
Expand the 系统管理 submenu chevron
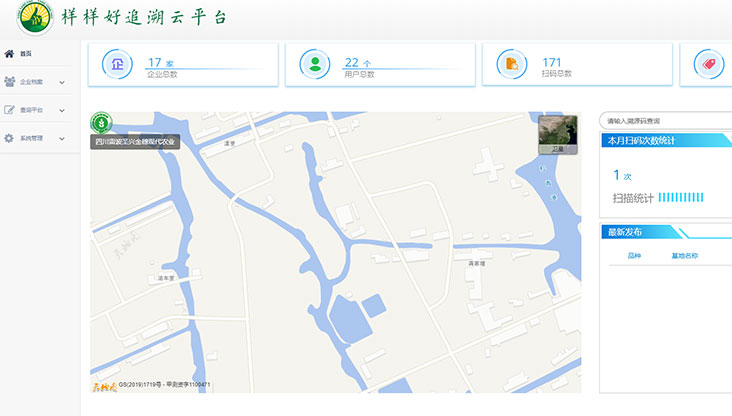tap(62, 138)
